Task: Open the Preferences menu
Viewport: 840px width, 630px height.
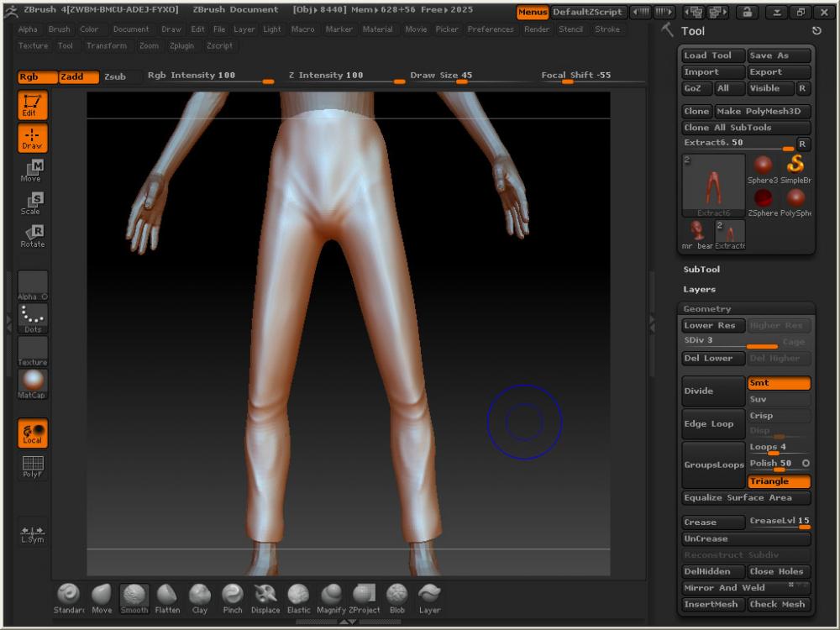Action: pyautogui.click(x=490, y=29)
